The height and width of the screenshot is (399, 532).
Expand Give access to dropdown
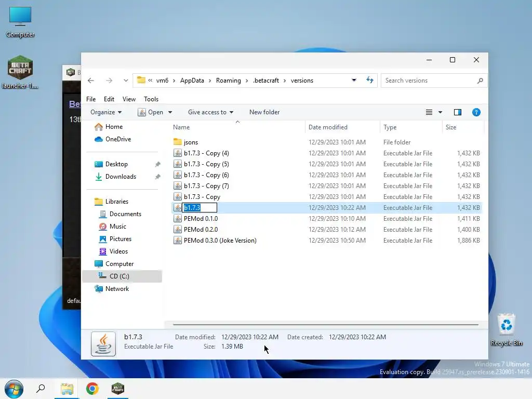click(x=210, y=112)
